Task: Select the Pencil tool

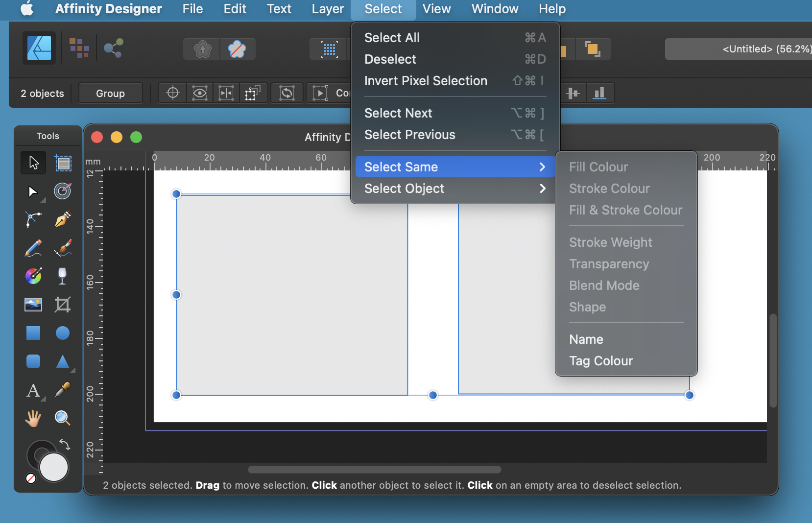Action: [x=33, y=248]
